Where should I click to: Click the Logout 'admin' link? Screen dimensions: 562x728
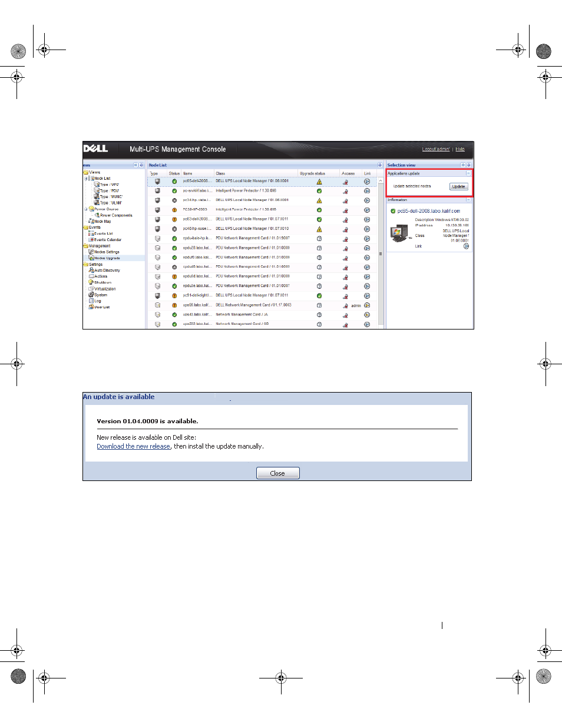[x=436, y=149]
